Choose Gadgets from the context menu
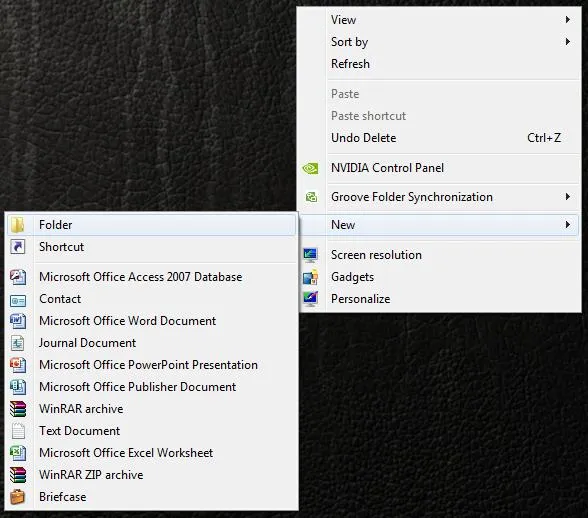This screenshot has width=588, height=518. coord(439,277)
